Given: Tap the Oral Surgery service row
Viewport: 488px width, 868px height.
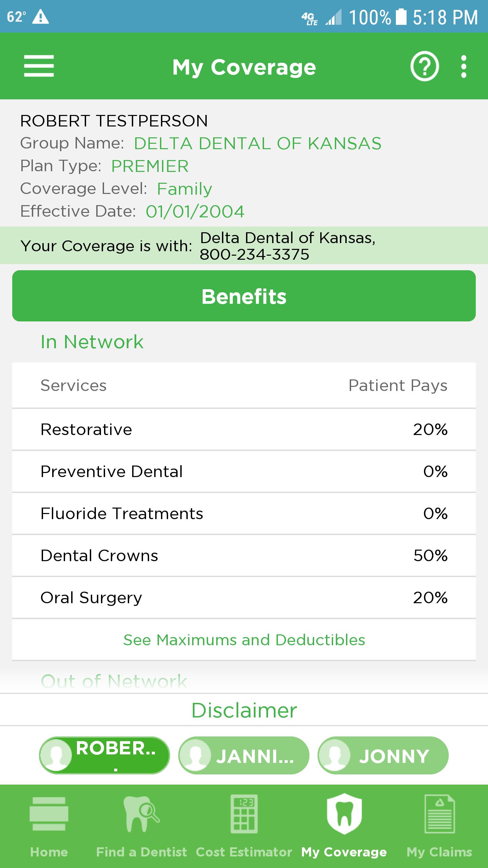Looking at the screenshot, I should (244, 598).
